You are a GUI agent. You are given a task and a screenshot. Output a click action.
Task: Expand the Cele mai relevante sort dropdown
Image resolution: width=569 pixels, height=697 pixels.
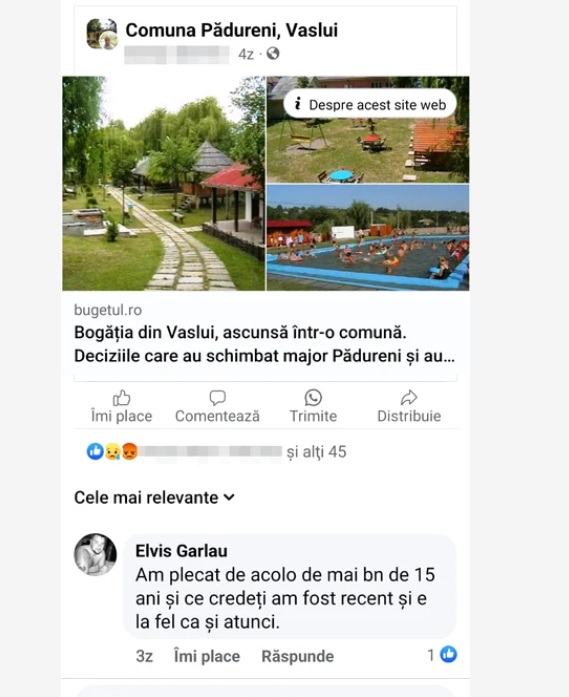point(154,497)
